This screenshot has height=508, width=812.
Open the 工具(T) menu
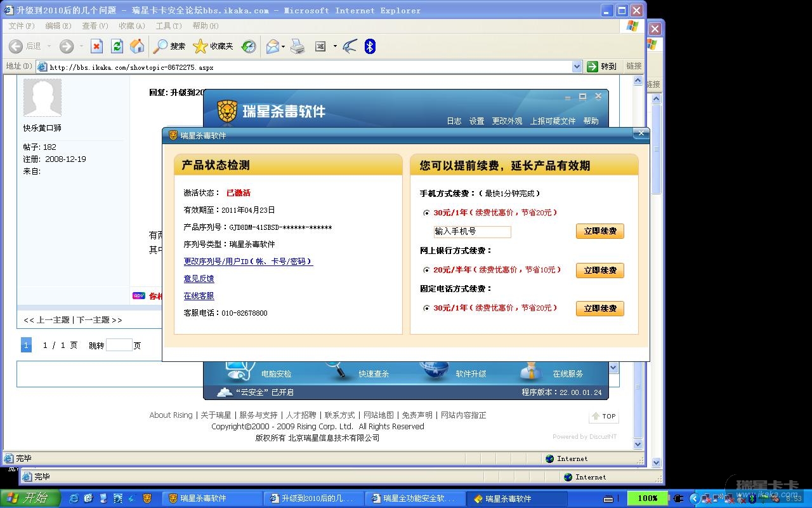(x=168, y=26)
